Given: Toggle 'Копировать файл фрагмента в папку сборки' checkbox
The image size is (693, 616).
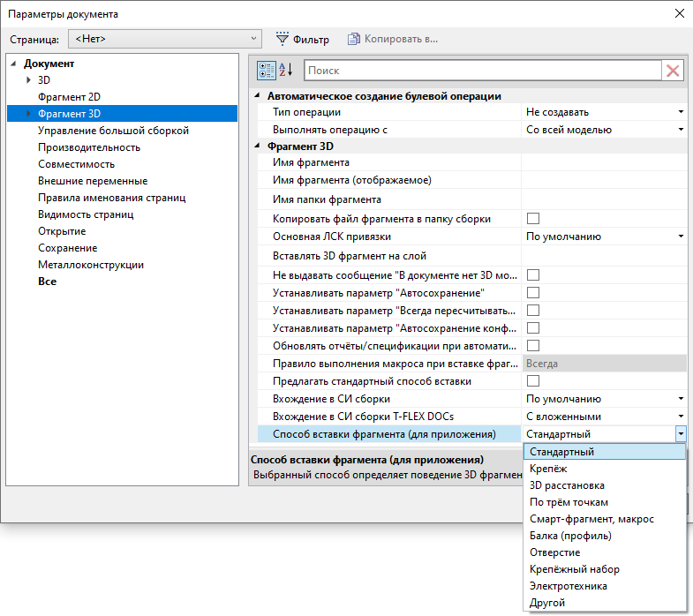Looking at the screenshot, I should 533,219.
